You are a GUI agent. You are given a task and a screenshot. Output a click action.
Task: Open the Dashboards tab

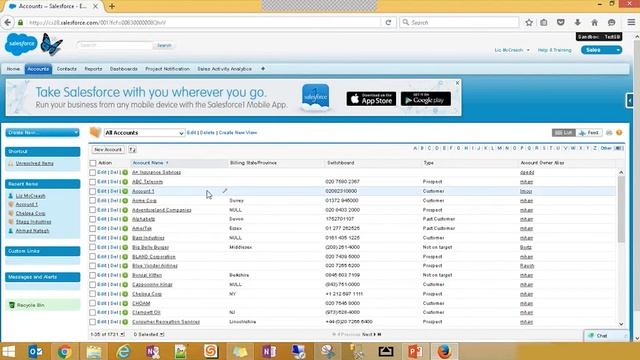(x=124, y=69)
